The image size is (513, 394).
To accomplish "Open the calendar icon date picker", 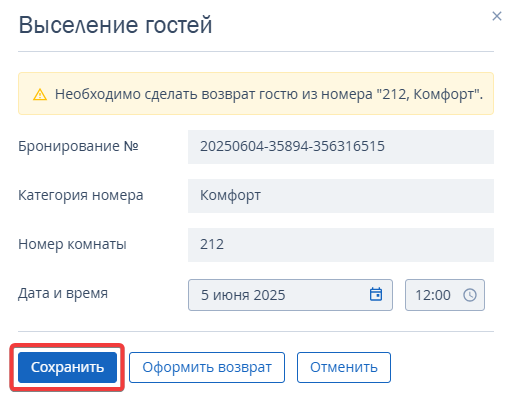I will pos(376,294).
